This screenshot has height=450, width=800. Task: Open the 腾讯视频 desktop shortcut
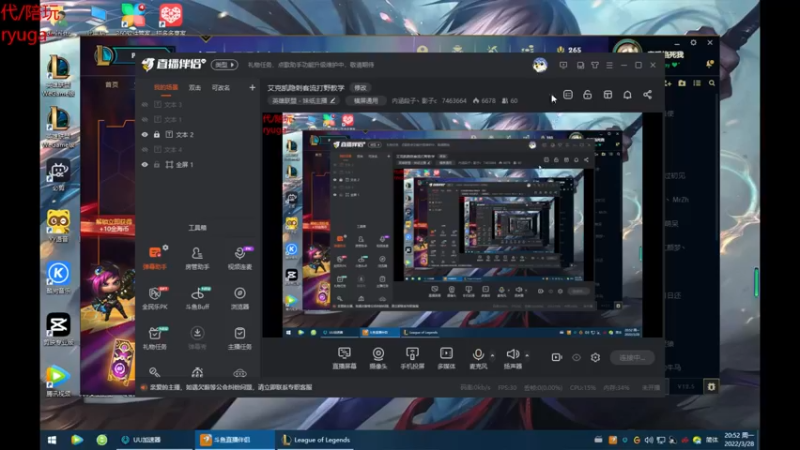point(58,381)
